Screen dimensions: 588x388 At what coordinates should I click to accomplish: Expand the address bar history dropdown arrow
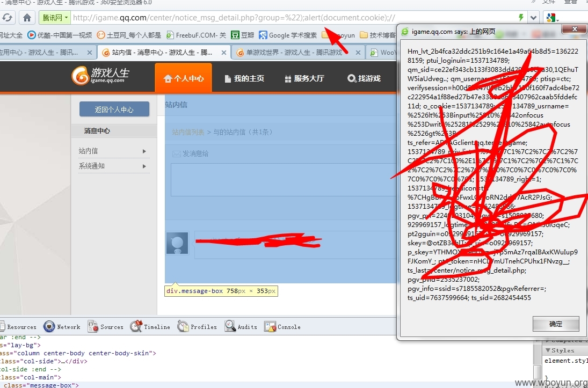click(533, 18)
